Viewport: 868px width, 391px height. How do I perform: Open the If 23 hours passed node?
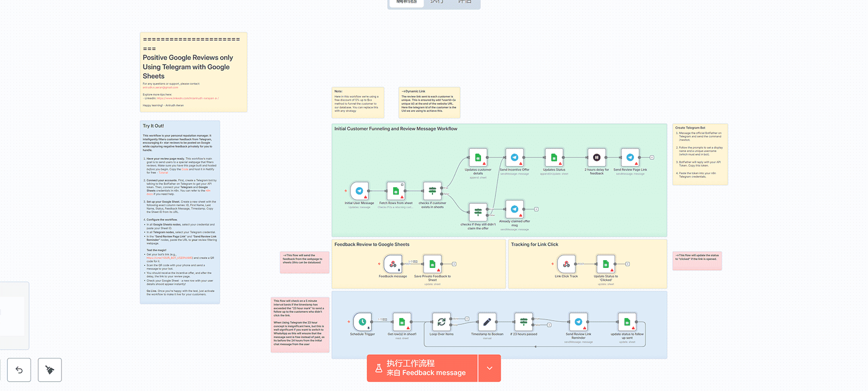pyautogui.click(x=523, y=322)
